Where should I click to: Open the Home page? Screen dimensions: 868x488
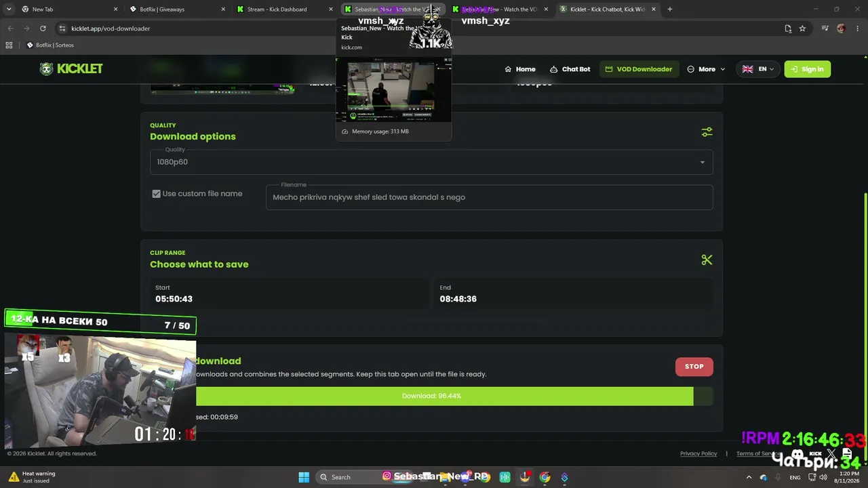(x=520, y=69)
